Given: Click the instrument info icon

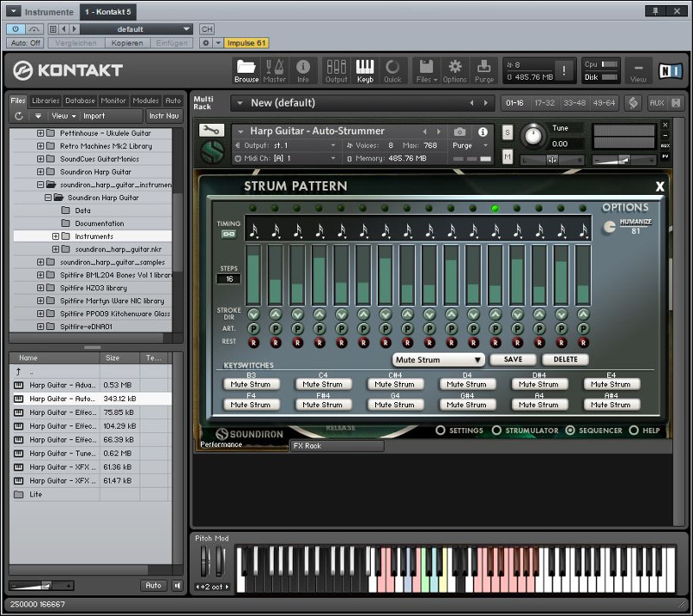Looking at the screenshot, I should click(483, 132).
